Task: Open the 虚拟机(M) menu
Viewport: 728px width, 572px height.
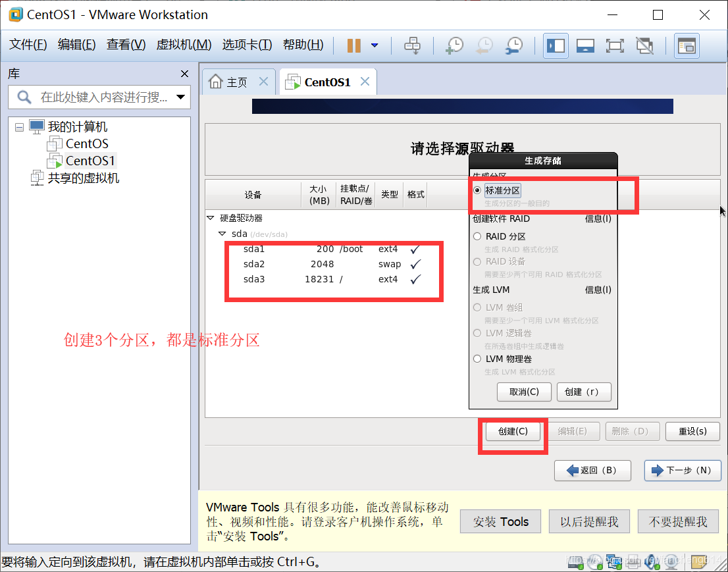Action: click(x=184, y=45)
